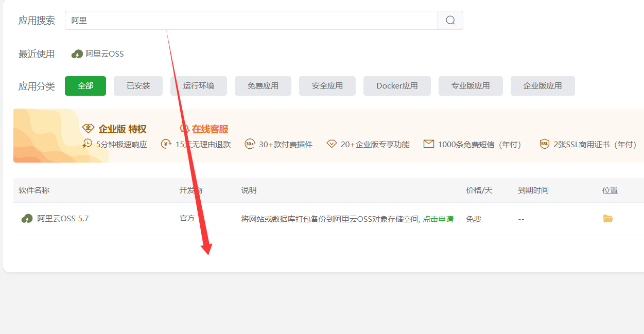
Task: Filter by Docker应用 category
Action: point(397,86)
